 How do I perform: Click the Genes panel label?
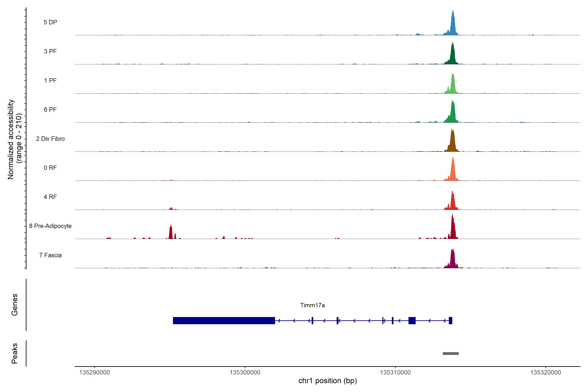[15, 305]
